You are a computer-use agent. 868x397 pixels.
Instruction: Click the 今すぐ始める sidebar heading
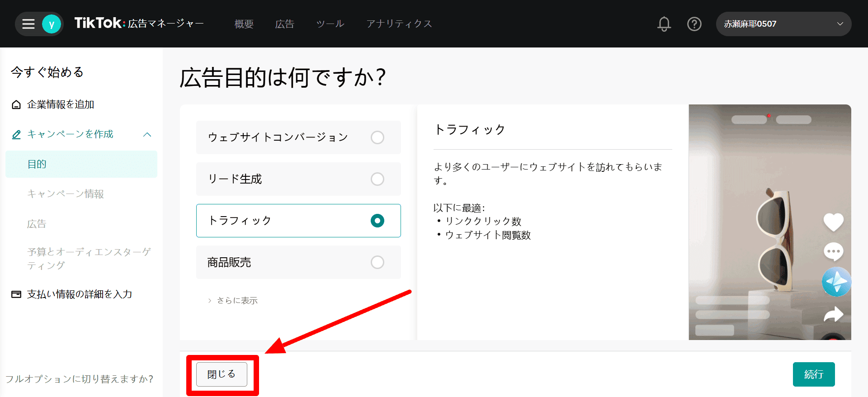(x=47, y=72)
